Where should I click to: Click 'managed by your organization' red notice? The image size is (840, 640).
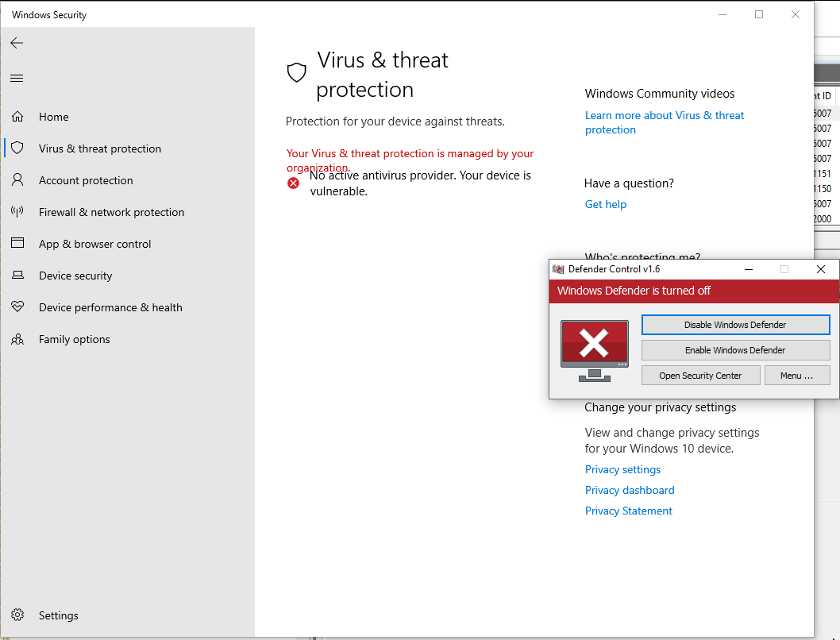pos(410,160)
